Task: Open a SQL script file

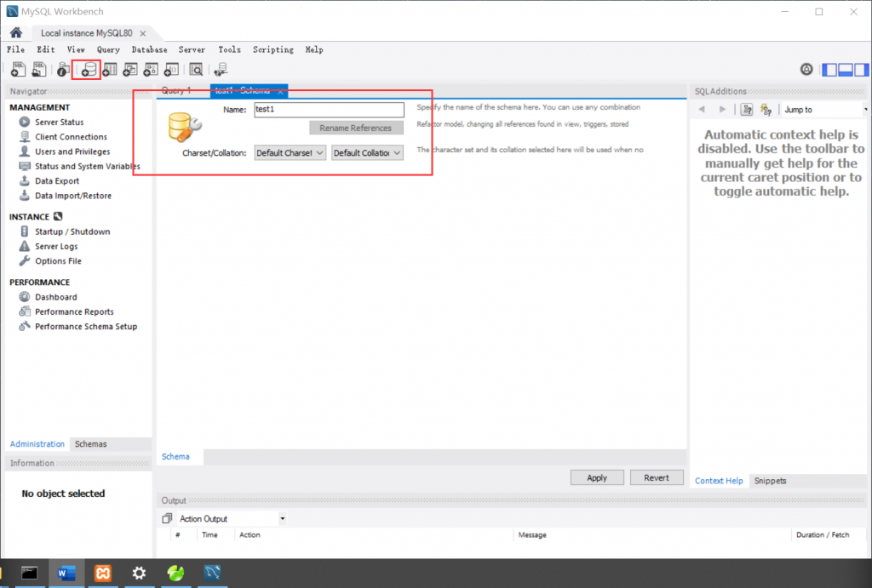Action: coord(39,70)
